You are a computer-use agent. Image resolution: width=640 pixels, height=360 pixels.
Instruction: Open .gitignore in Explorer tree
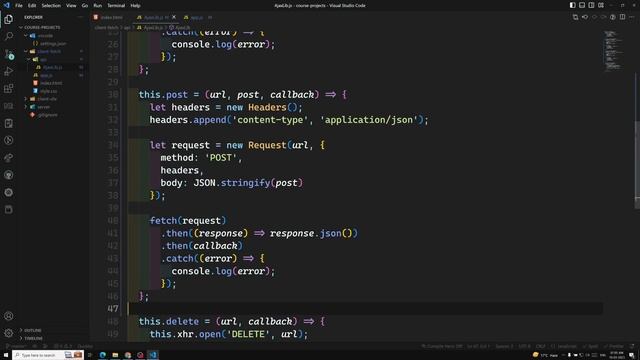[48, 115]
